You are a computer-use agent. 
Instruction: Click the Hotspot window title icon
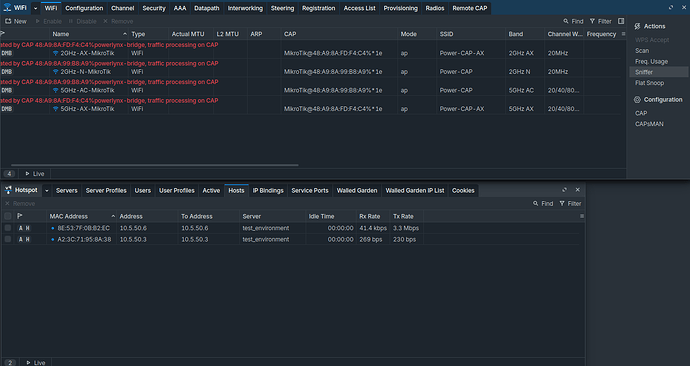point(8,190)
